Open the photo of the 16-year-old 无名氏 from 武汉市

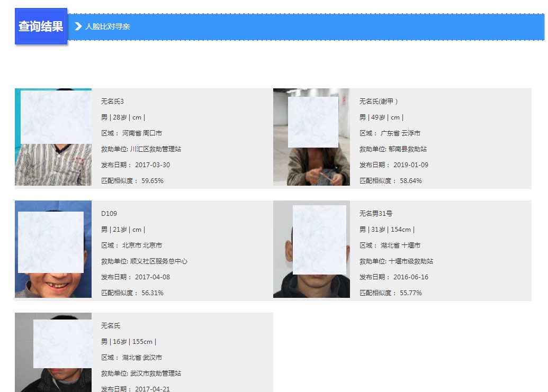[x=53, y=352]
